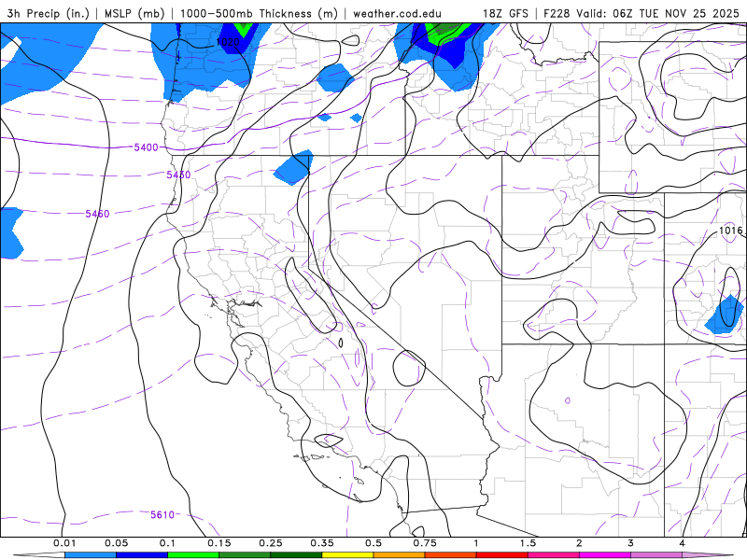Click the 5400 thickness contour label
The image size is (747, 560).
(146, 147)
